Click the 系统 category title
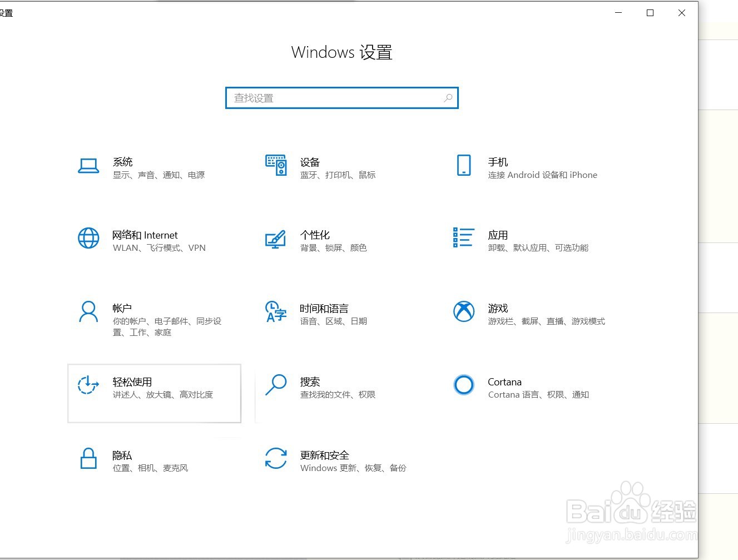 point(123,162)
